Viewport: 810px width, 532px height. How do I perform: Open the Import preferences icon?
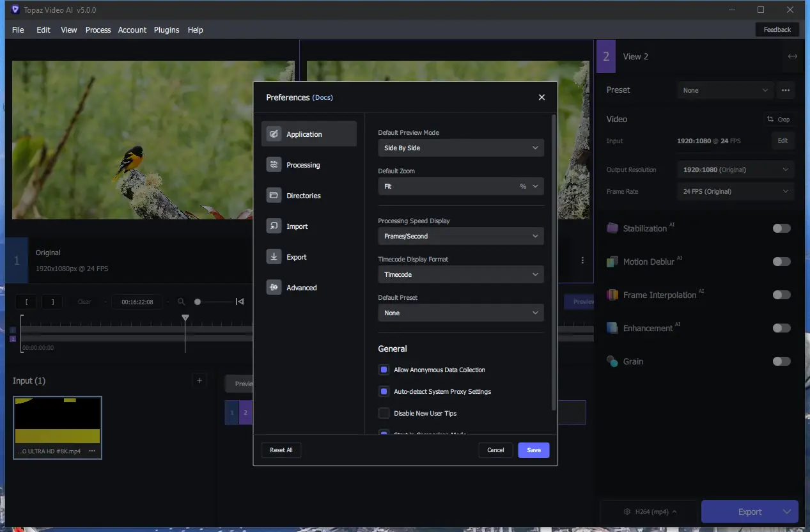(274, 226)
